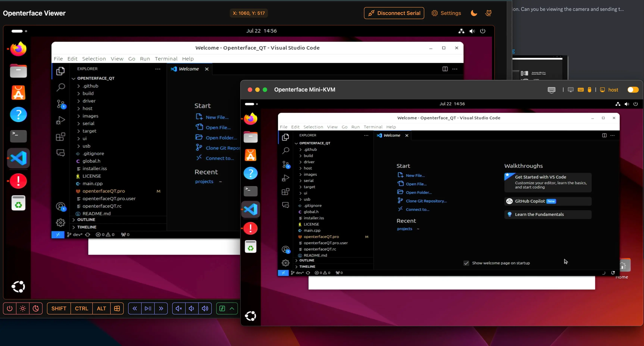Click the Disconnect Serial button
Screen dimensions: 644x346
pyautogui.click(x=394, y=13)
